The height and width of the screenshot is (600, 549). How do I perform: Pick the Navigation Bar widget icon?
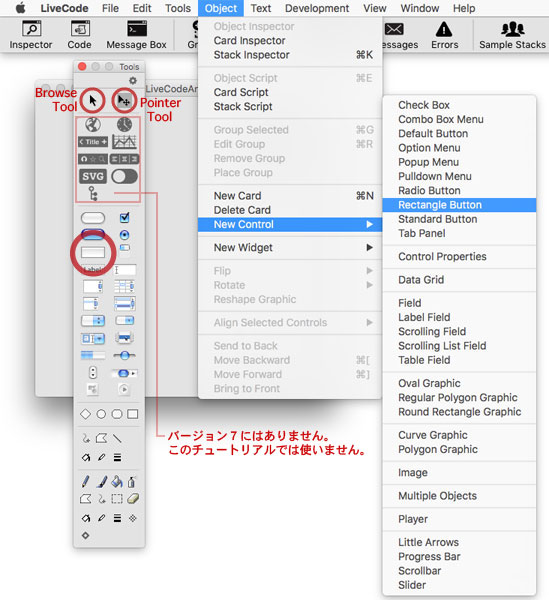(93, 159)
